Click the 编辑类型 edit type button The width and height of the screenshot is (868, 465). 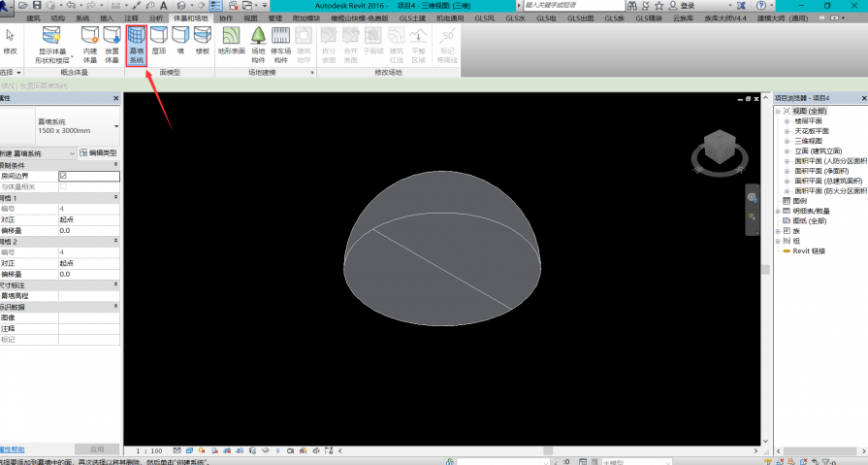point(98,153)
